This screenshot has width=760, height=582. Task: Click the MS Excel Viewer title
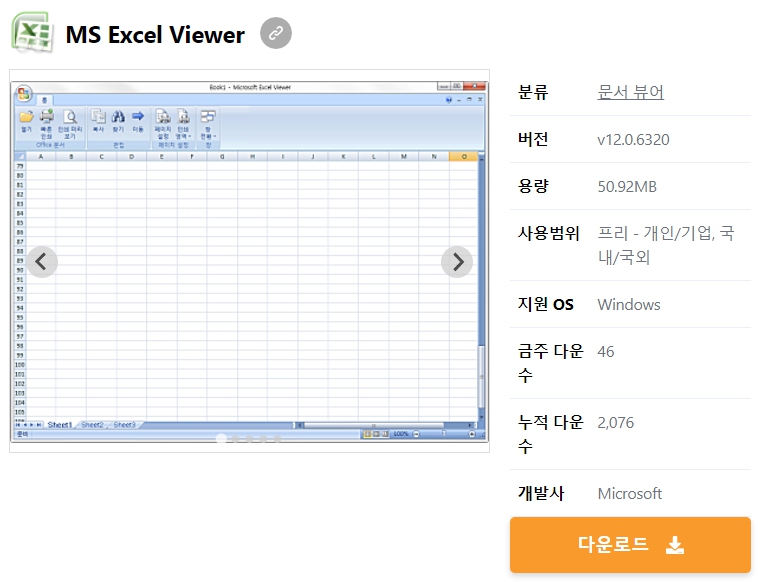(x=155, y=35)
